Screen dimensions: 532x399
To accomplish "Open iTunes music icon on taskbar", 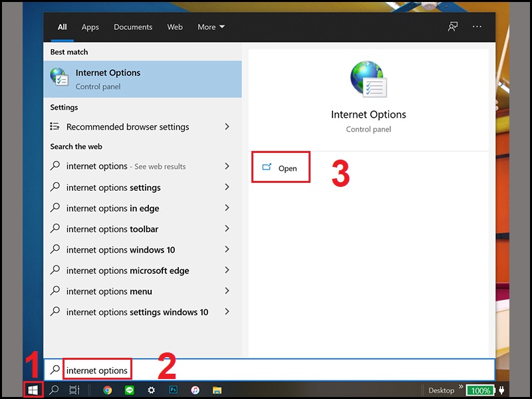I will click(x=195, y=390).
